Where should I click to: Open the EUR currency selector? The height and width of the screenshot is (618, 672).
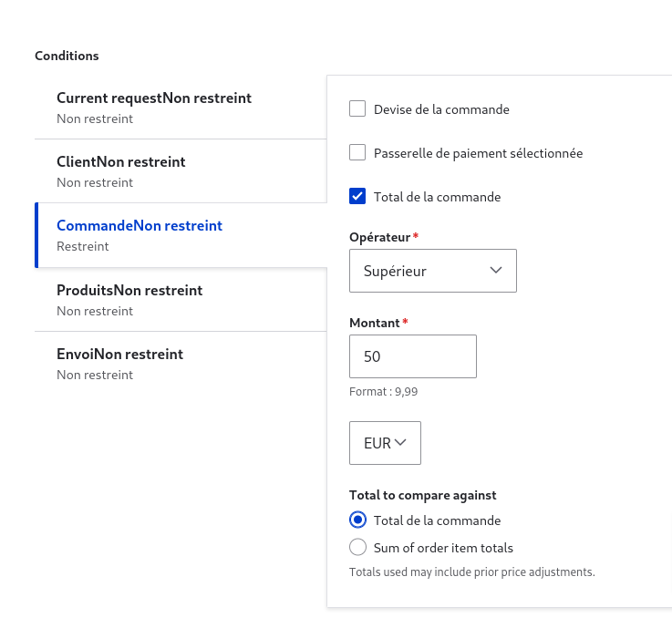385,443
